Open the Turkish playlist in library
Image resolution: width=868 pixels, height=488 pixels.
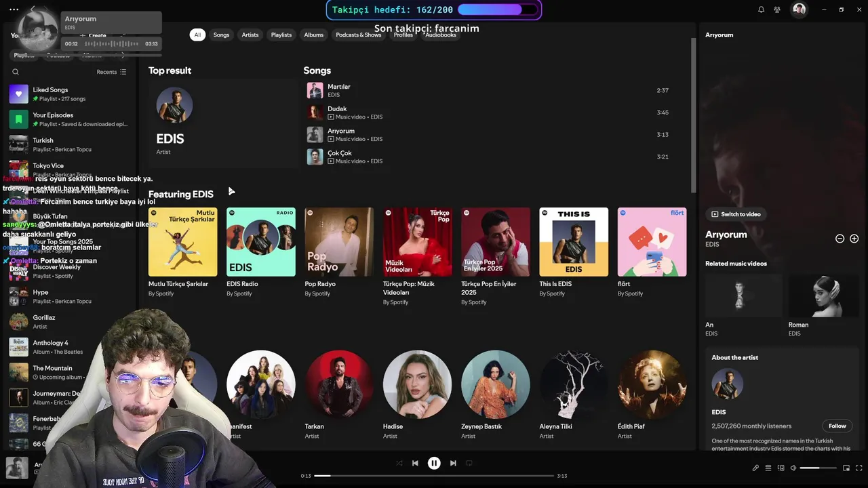tap(70, 144)
